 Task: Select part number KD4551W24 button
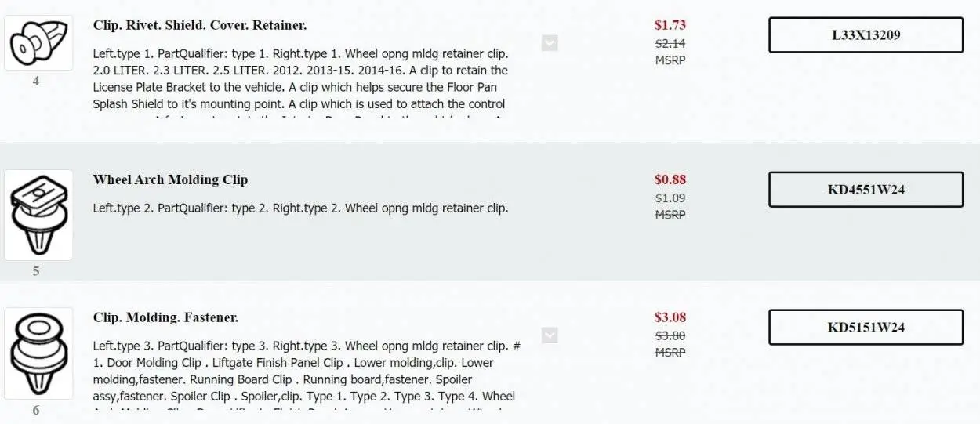[866, 190]
